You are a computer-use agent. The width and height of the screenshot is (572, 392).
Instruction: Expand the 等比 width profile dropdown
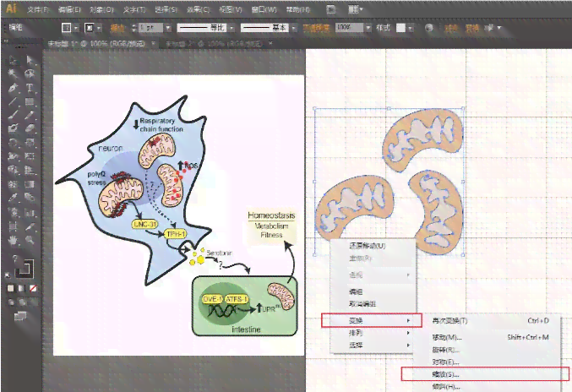(232, 28)
